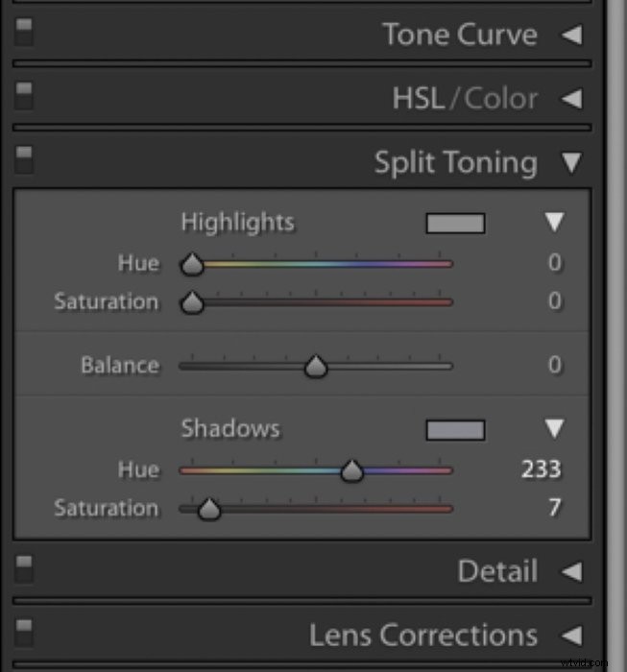Toggle the Tone Curve panel on/off switch
The height and width of the screenshot is (672, 627).
point(24,32)
